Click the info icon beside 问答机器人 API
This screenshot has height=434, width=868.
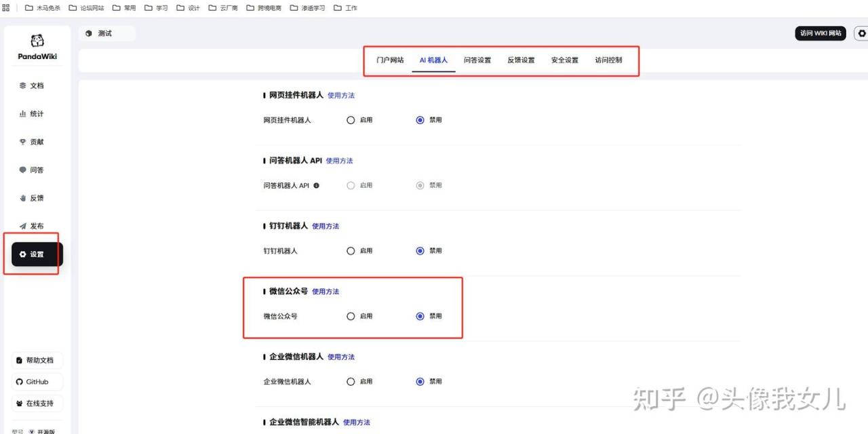pyautogui.click(x=316, y=185)
